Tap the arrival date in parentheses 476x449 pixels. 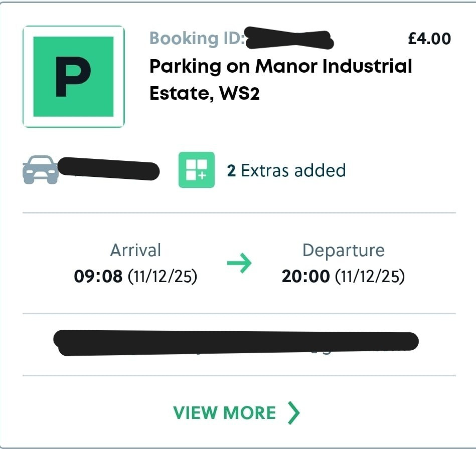pyautogui.click(x=162, y=276)
